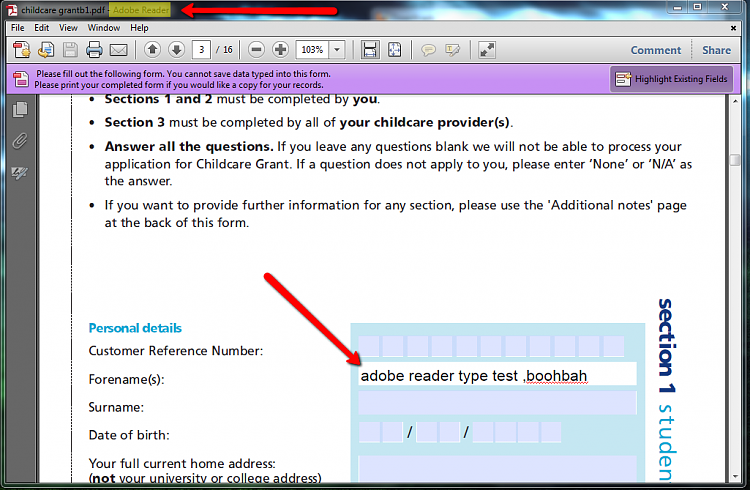Click the fit one full page icon

(x=395, y=50)
